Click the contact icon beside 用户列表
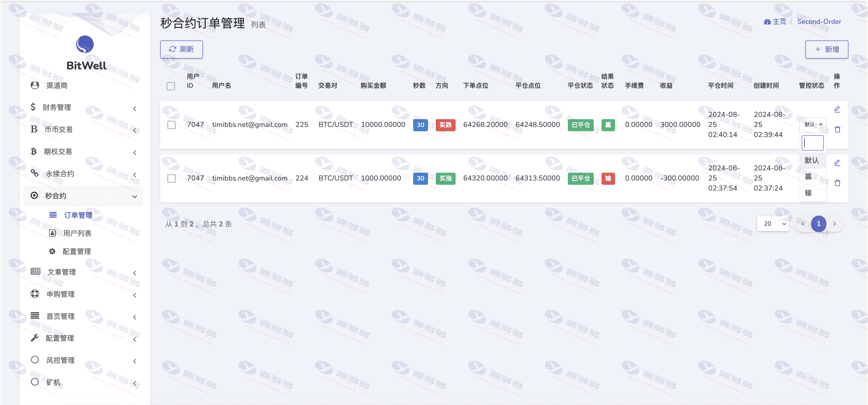Viewport: 868px width, 405px height. point(52,233)
